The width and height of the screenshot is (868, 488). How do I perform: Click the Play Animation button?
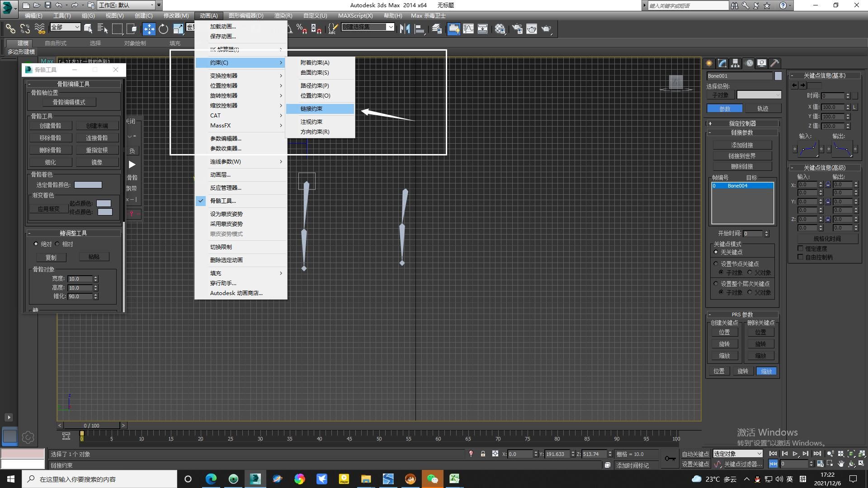[795, 454]
